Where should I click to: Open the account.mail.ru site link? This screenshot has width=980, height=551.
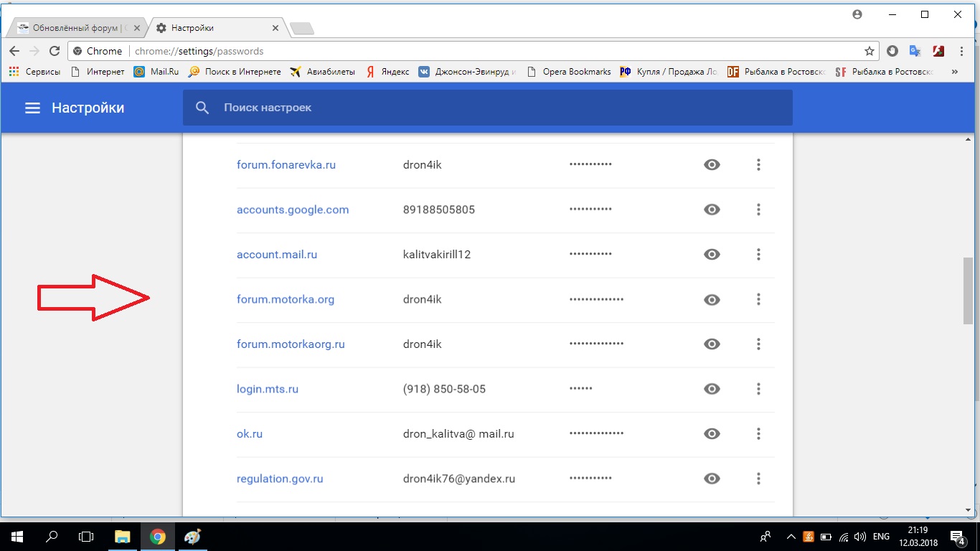(277, 255)
